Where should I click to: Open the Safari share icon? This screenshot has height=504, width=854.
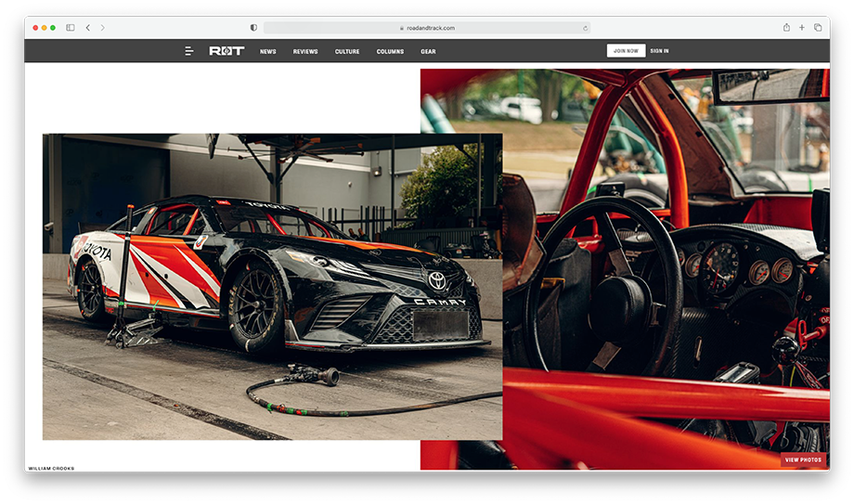tap(786, 27)
